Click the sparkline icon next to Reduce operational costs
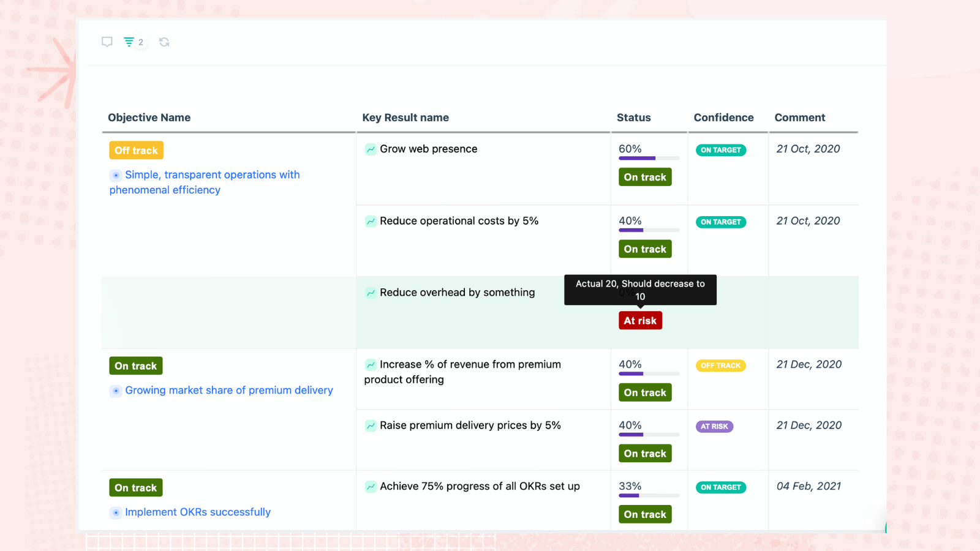The height and width of the screenshot is (551, 980). (x=371, y=221)
